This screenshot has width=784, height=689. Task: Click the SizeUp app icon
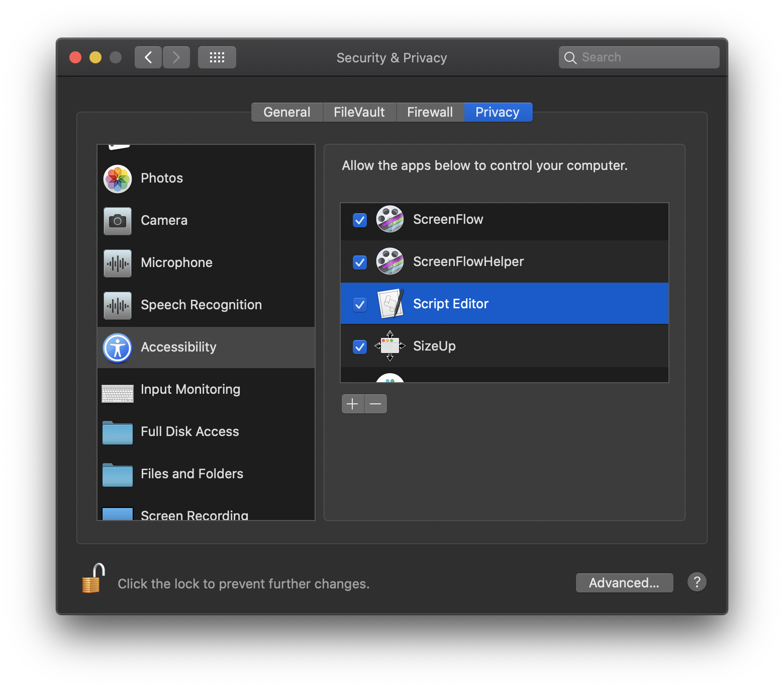(x=390, y=346)
